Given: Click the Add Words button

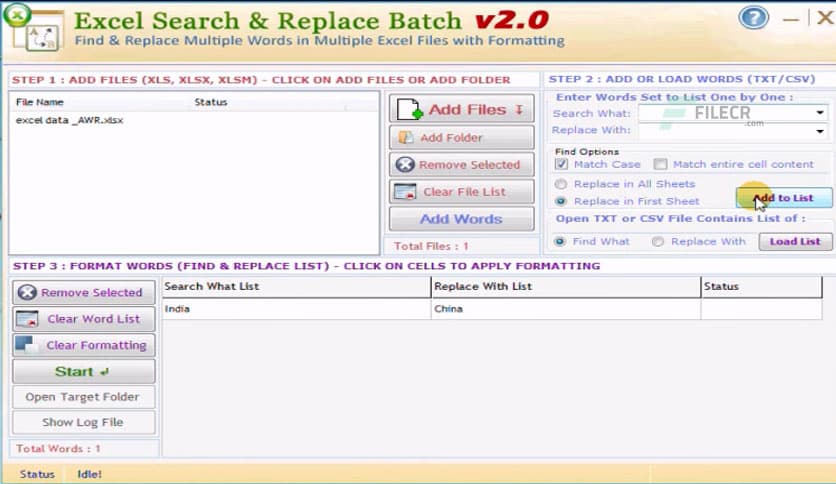Looking at the screenshot, I should tap(462, 219).
